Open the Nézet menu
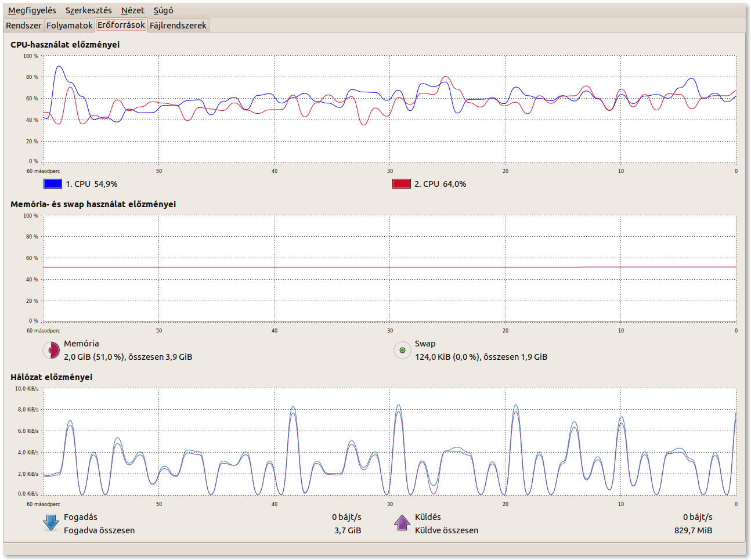The image size is (751, 560). pos(133,10)
